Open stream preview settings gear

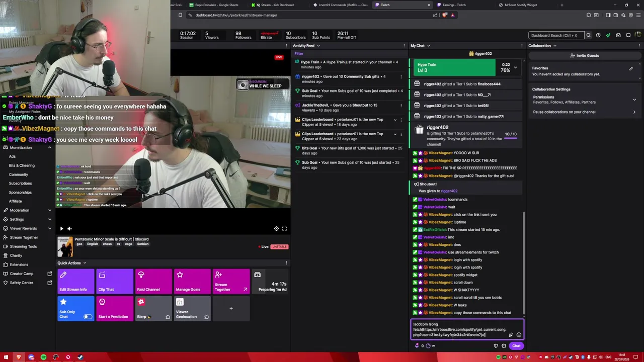pos(276,229)
